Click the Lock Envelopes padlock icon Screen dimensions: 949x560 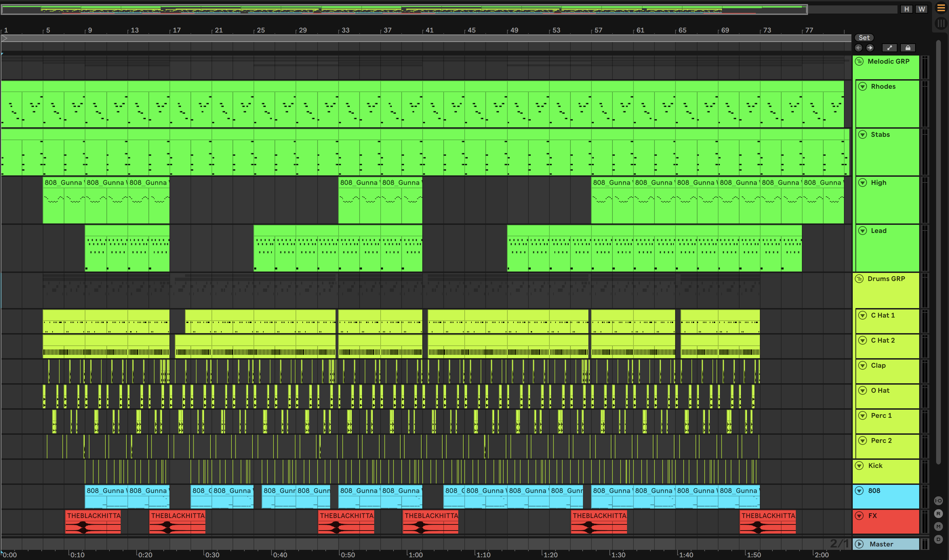pyautogui.click(x=908, y=48)
